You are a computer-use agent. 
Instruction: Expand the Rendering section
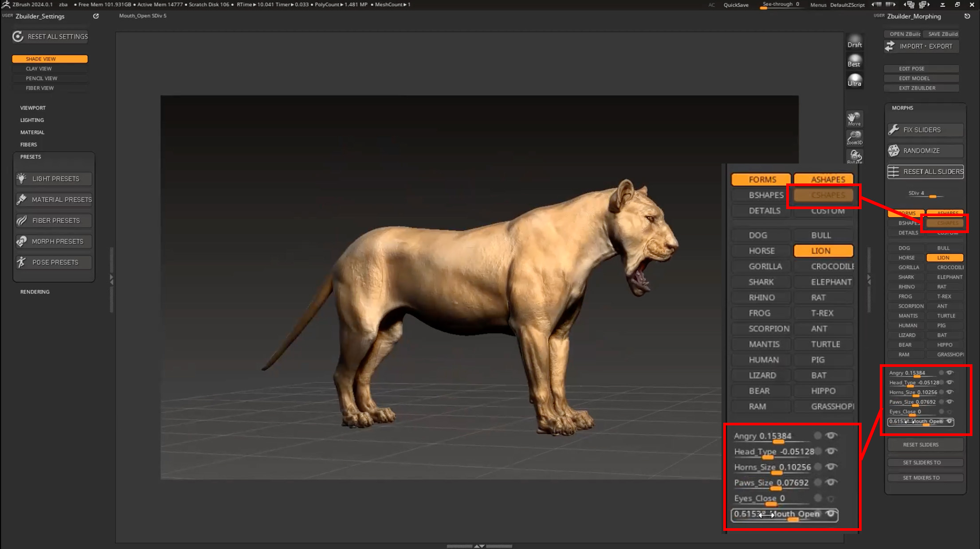(x=35, y=292)
